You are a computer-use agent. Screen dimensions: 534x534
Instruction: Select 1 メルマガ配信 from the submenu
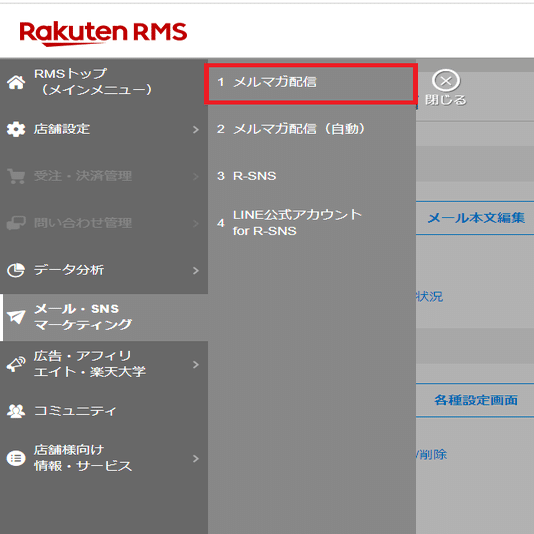click(x=311, y=82)
